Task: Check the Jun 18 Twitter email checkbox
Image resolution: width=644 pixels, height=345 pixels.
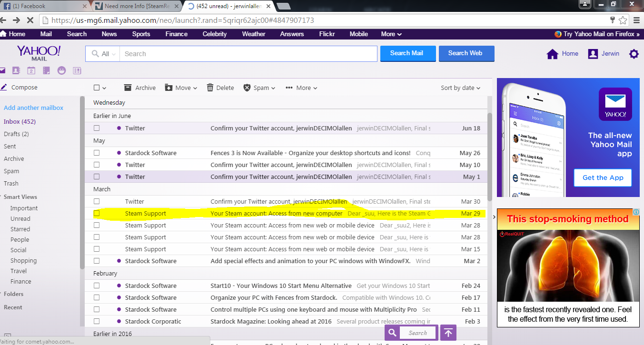Action: coord(97,128)
